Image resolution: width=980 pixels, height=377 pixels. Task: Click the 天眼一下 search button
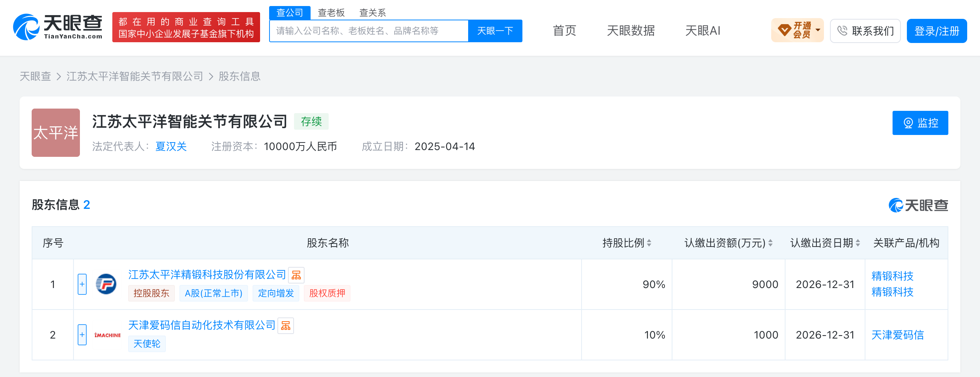click(495, 31)
